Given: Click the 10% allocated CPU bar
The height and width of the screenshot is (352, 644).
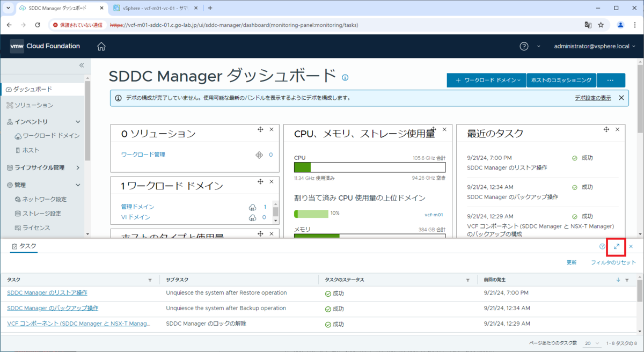Looking at the screenshot, I should 311,214.
